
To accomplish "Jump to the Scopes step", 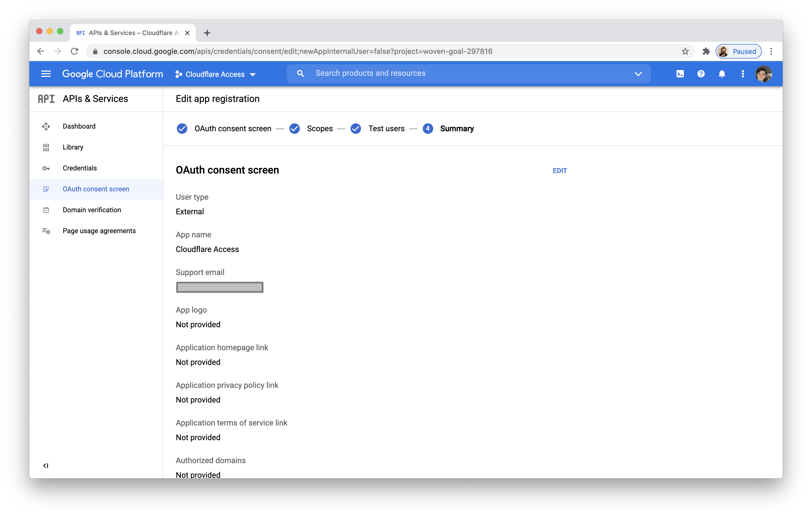I will [x=319, y=128].
